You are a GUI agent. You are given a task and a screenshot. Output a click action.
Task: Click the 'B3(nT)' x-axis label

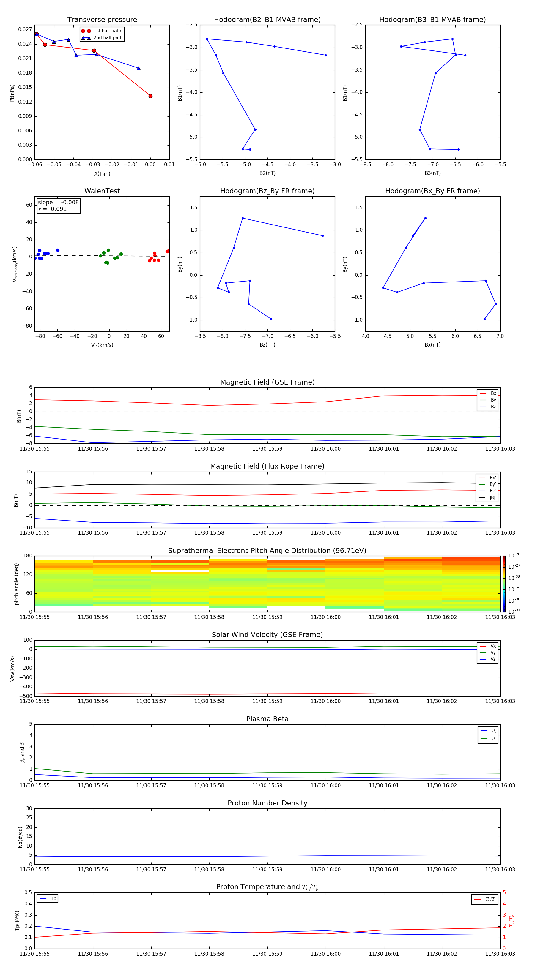tap(432, 173)
